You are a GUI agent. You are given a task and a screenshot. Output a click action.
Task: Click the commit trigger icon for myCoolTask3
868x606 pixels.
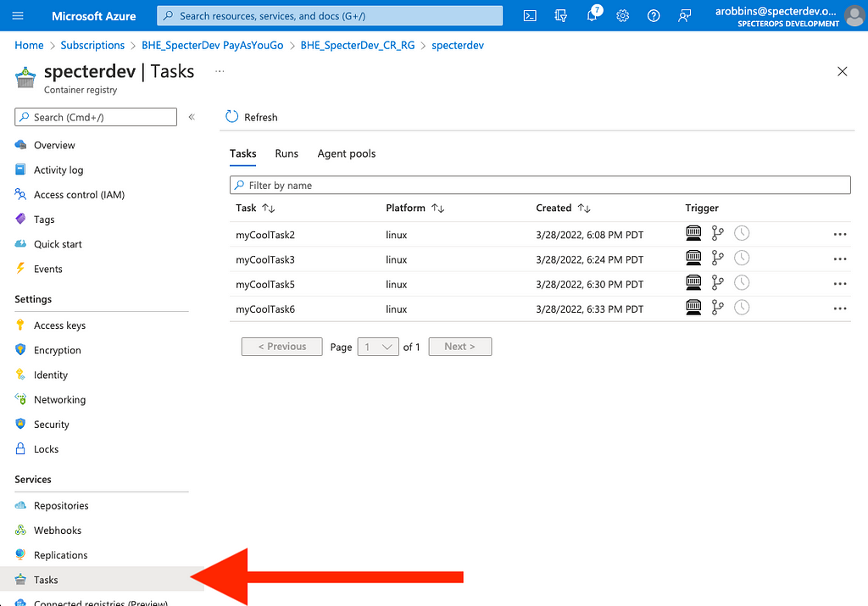pyautogui.click(x=717, y=258)
